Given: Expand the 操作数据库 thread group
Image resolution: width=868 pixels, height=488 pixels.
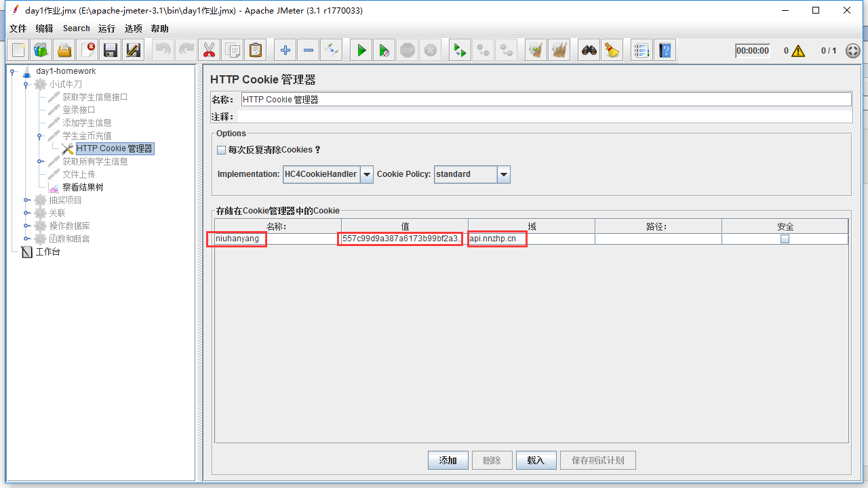Looking at the screenshot, I should (x=26, y=226).
